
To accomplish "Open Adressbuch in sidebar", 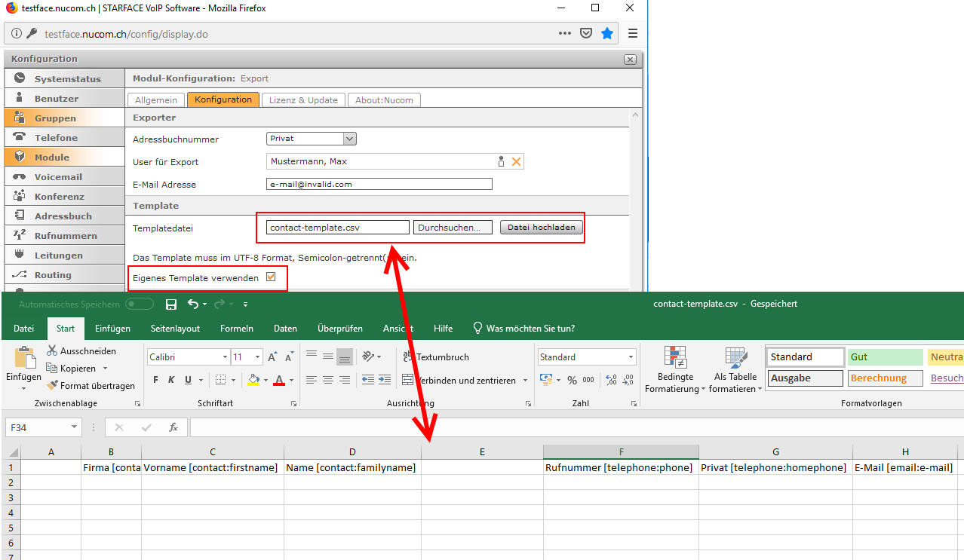I will click(64, 216).
